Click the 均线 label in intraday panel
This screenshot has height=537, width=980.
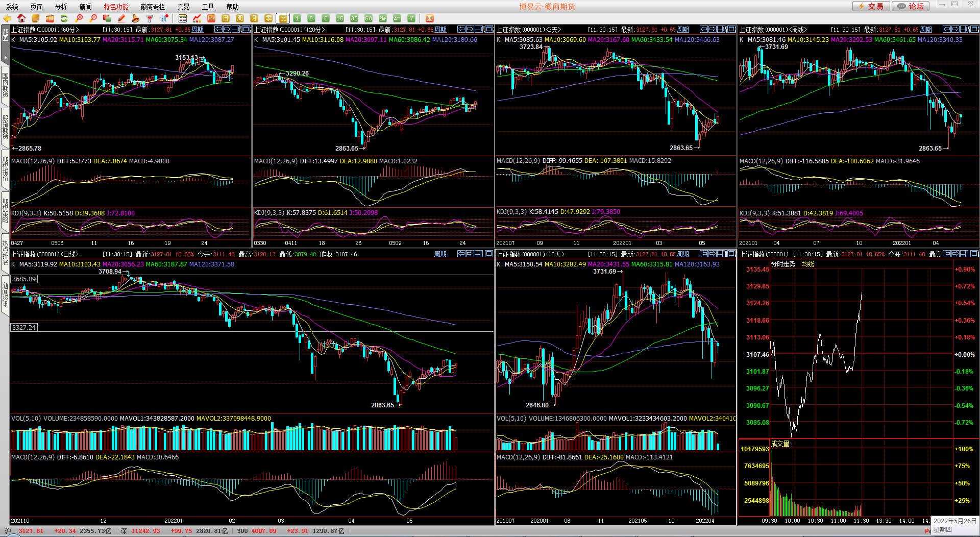[x=808, y=264]
